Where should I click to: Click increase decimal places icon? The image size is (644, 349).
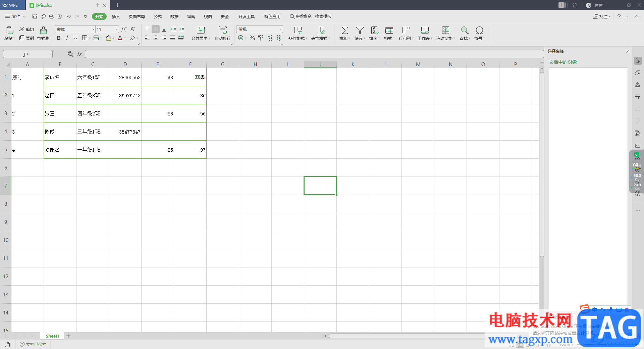coord(270,38)
